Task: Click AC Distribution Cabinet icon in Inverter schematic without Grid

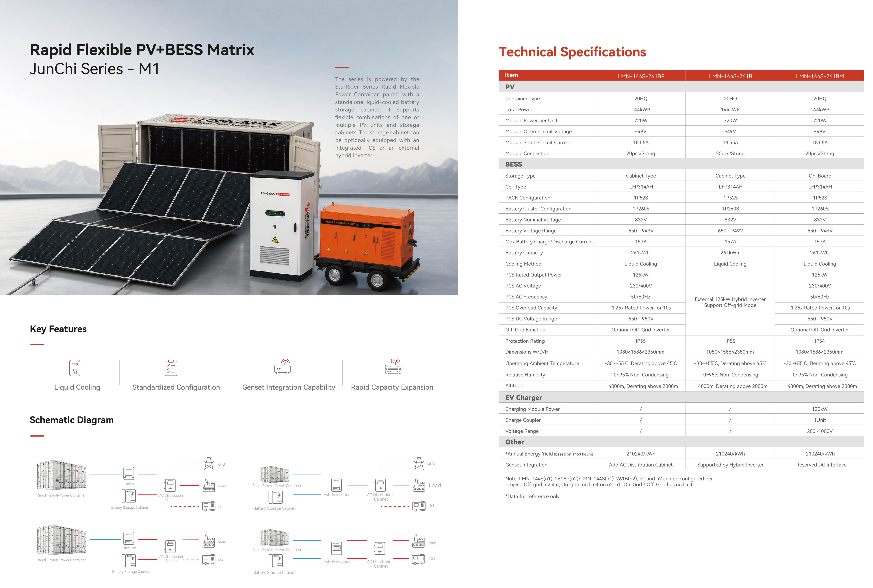Action: [x=170, y=547]
